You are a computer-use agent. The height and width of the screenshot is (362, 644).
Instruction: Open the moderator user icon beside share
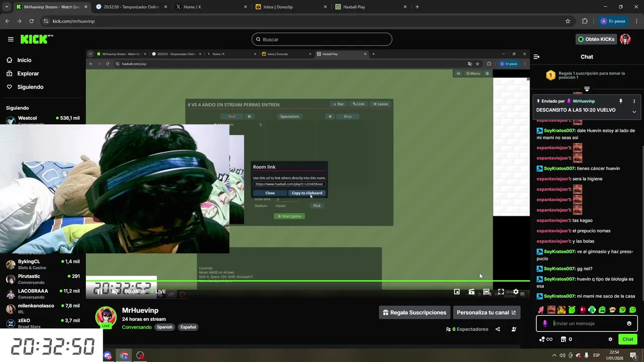514,329
